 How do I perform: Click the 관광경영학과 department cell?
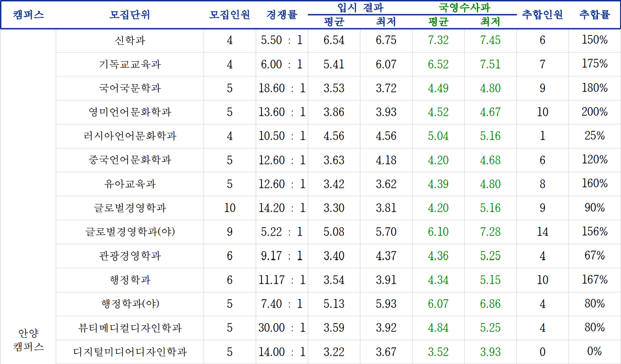130,256
